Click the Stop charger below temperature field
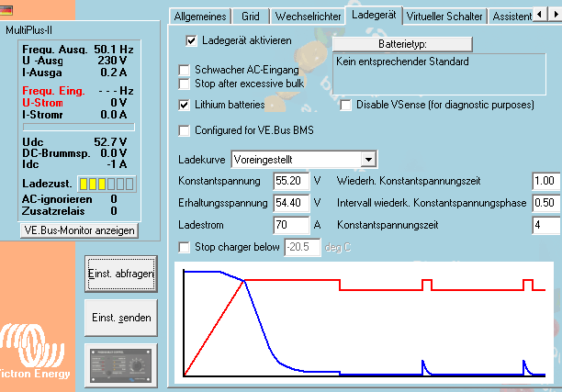 pos(302,247)
